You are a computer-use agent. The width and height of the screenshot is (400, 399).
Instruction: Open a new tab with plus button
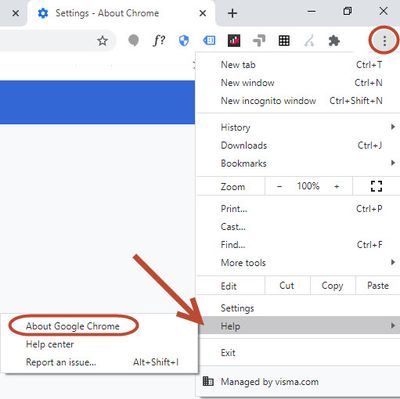click(232, 13)
